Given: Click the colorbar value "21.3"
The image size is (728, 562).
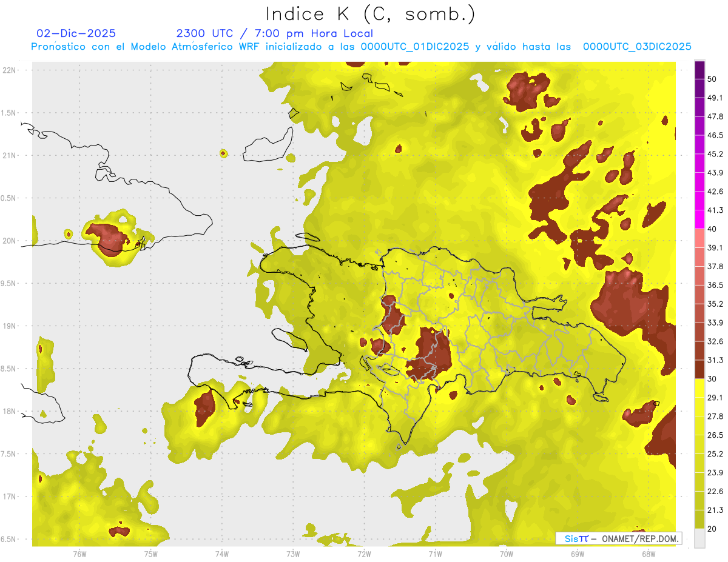Looking at the screenshot, I should point(715,510).
